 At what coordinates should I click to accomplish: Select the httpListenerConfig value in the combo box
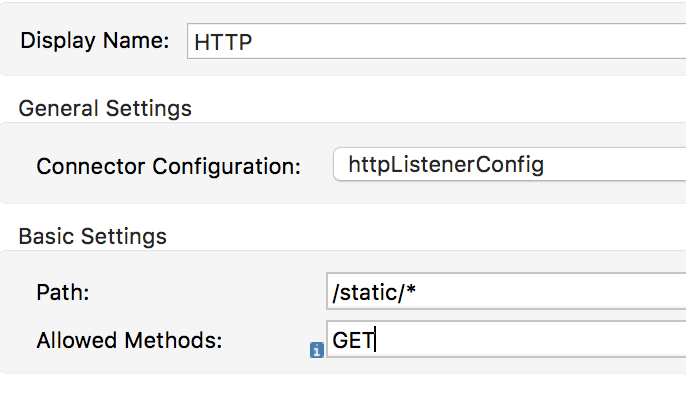446,165
